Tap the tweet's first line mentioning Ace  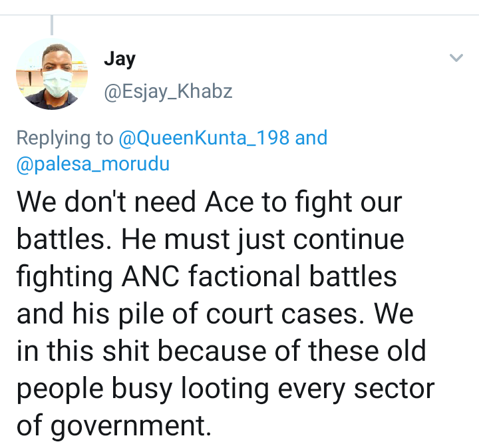[x=210, y=202]
